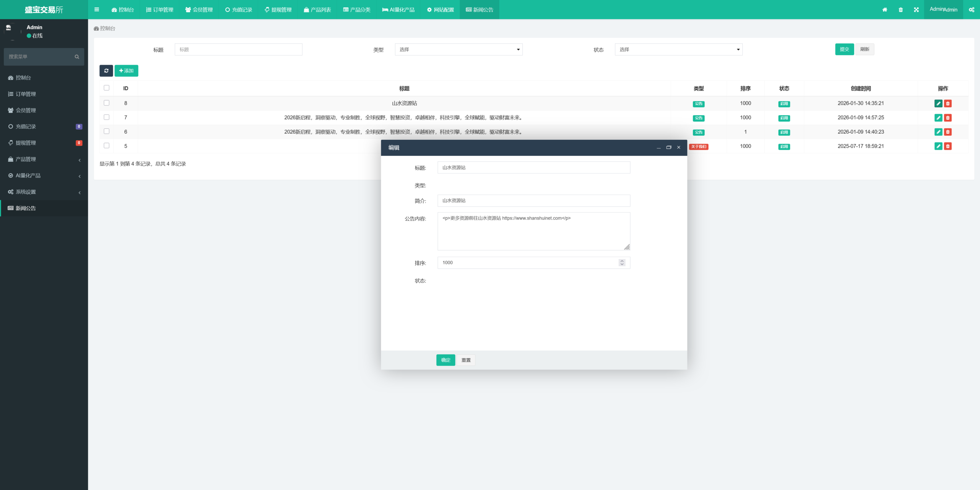Screen dimensions: 980x490
Task: Click the green 添加 button
Action: 126,70
